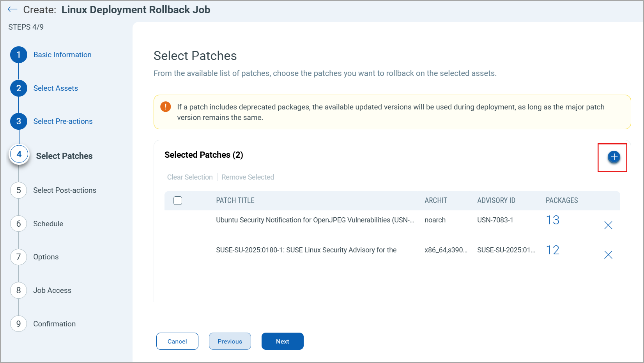Click the Add Patches plus icon

click(613, 157)
